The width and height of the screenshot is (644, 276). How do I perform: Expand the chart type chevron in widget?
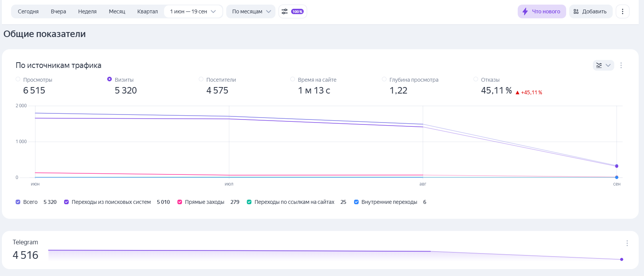tap(608, 65)
